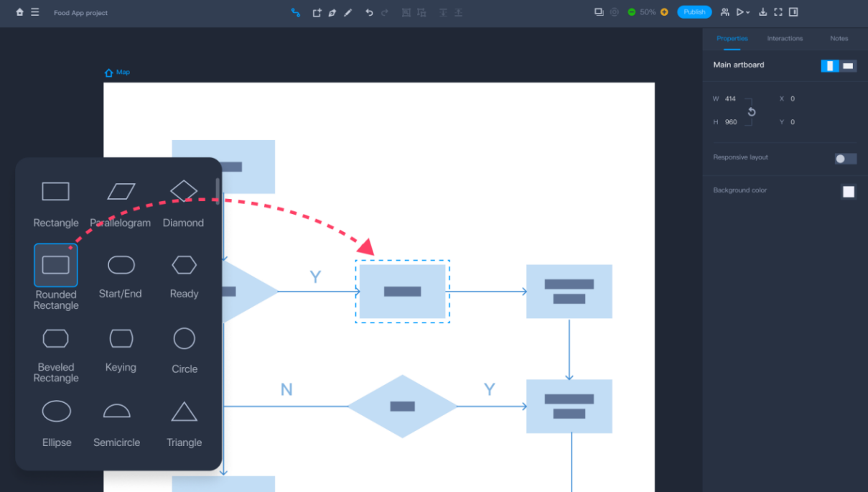868x492 pixels.
Task: Click the collaborators people icon
Action: [x=724, y=12]
